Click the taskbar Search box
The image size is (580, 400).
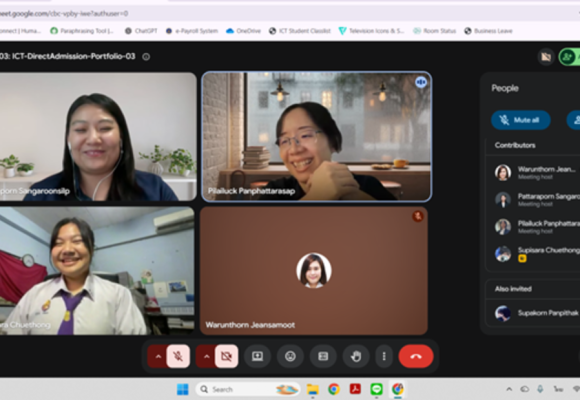247,389
